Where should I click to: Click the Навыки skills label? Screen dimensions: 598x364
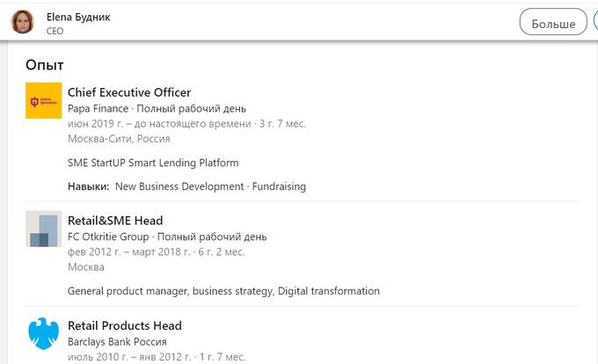pyautogui.click(x=88, y=186)
